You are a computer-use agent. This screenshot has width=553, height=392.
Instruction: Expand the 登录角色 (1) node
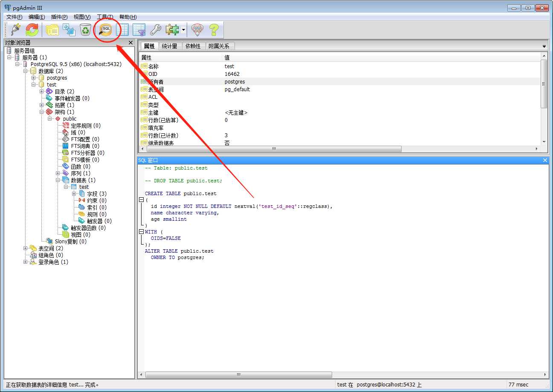[26, 262]
